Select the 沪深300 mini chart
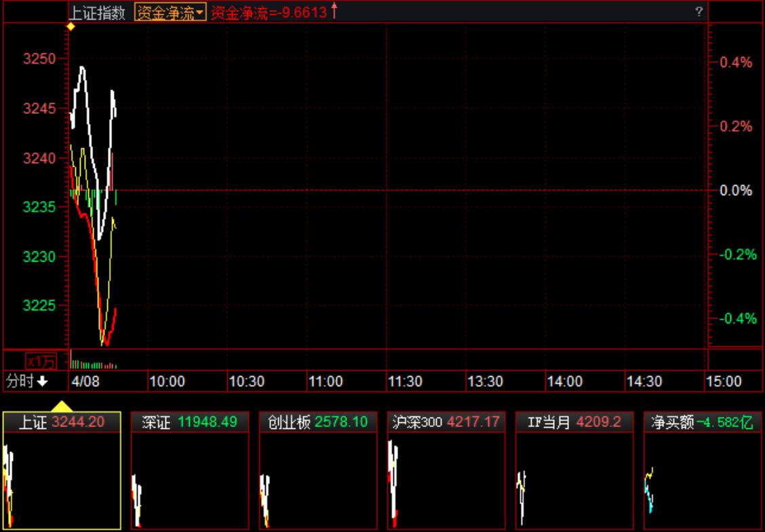 click(446, 470)
